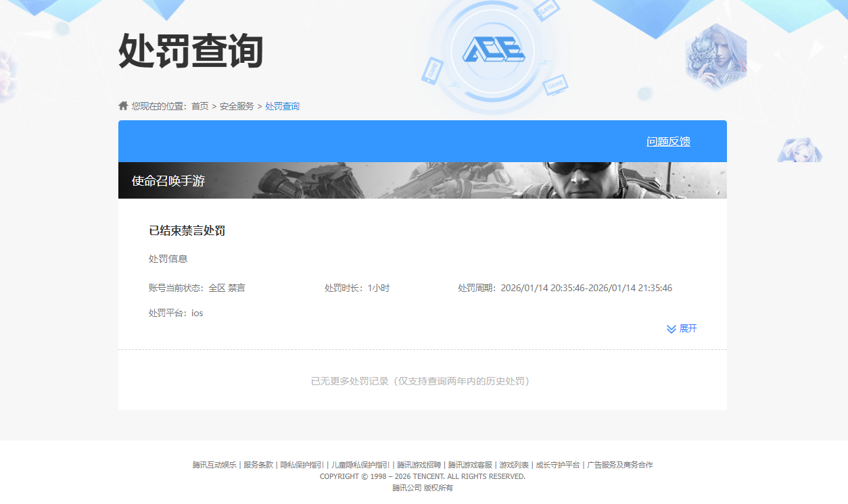
Task: Open 儿童隐私保护指引 footer link
Action: 360,465
